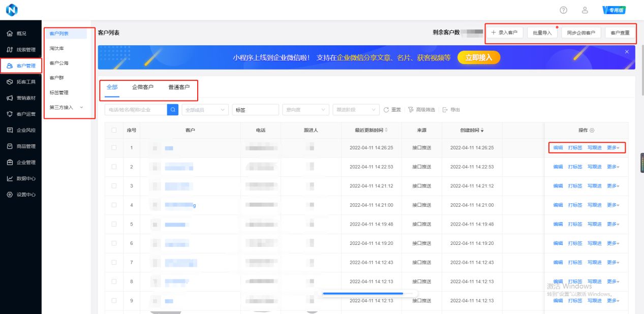The height and width of the screenshot is (314, 644).
Task: Click the blue horizontal table scrollbar
Action: pyautogui.click(x=363, y=293)
